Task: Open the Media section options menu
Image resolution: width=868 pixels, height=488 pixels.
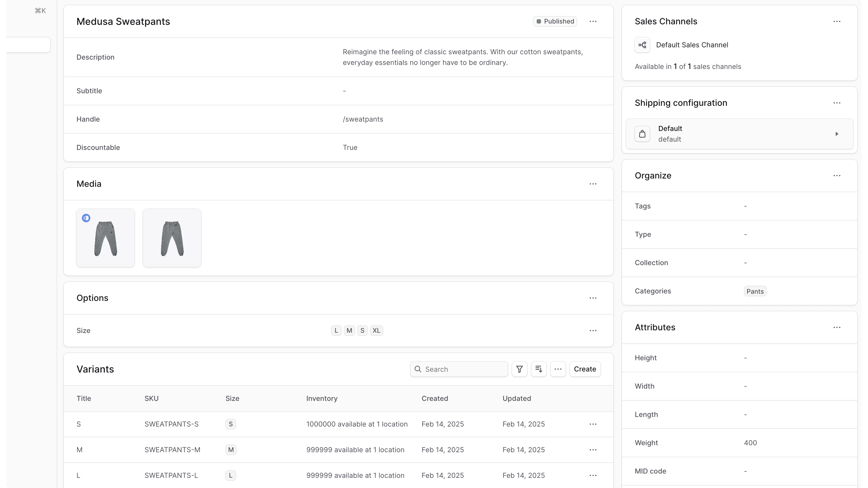Action: point(593,184)
